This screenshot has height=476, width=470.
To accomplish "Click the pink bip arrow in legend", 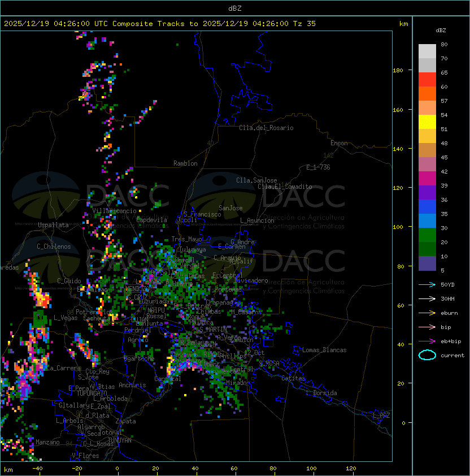I will (427, 327).
